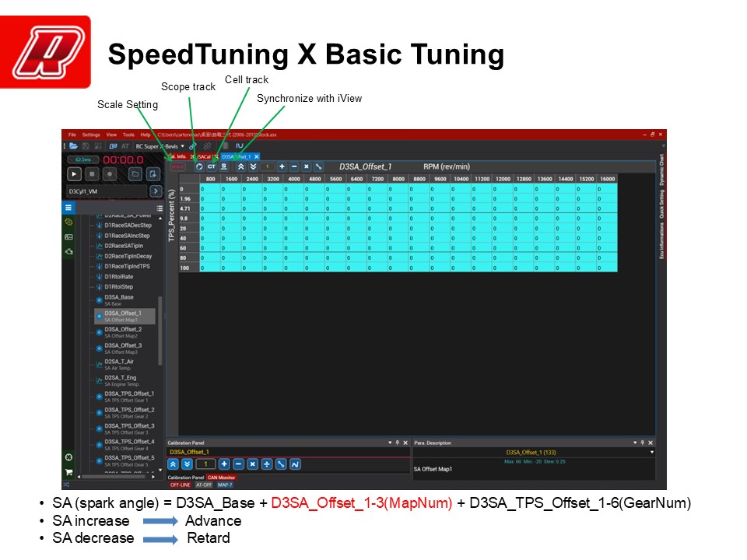Expand the Para. Description parameter dropdown
The height and width of the screenshot is (560, 747).
(652, 452)
